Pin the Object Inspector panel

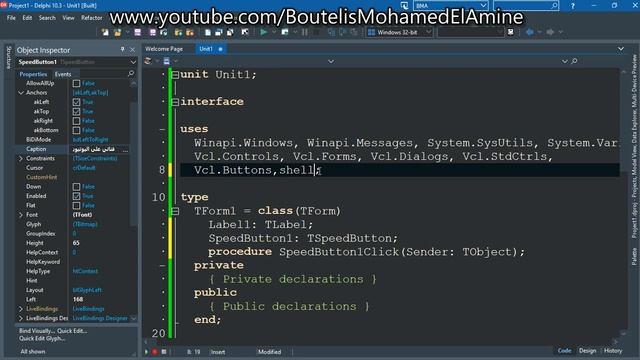point(122,49)
